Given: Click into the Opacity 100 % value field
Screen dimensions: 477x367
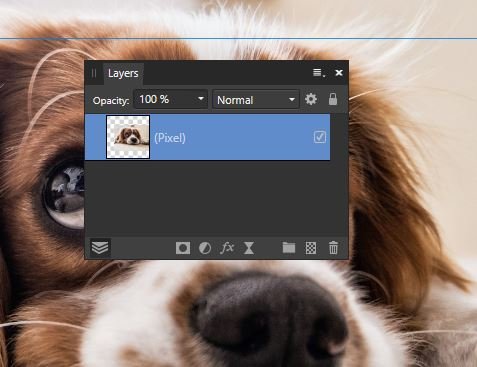Looking at the screenshot, I should (164, 99).
